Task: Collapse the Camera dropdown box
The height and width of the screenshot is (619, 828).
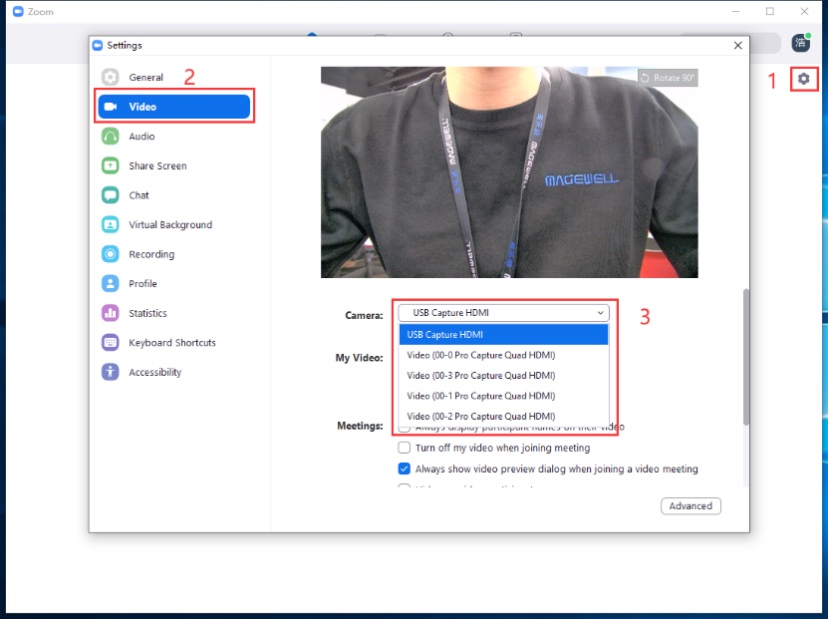Action: pos(504,313)
